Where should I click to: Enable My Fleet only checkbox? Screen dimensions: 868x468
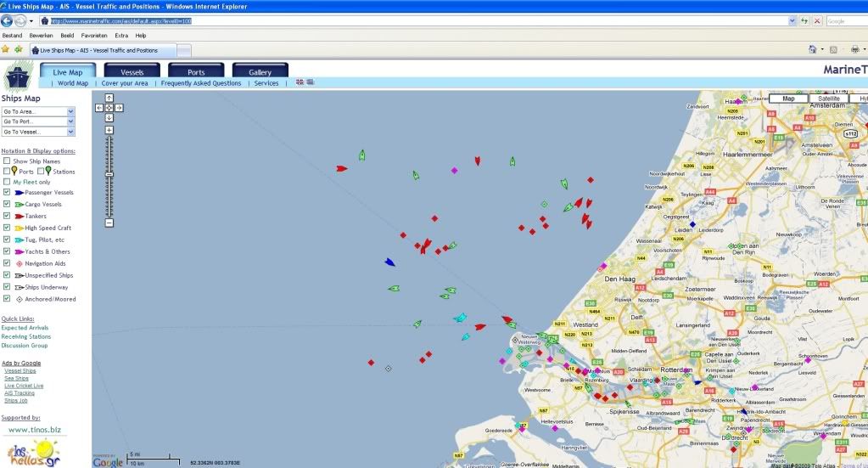pyautogui.click(x=7, y=181)
